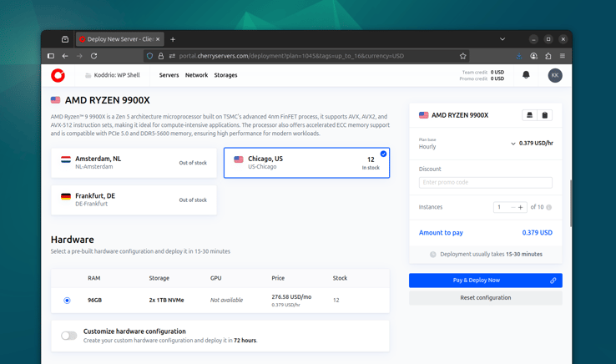The image size is (616, 364).
Task: Open the Koddrio: WP Shell project selector
Action: tap(113, 75)
